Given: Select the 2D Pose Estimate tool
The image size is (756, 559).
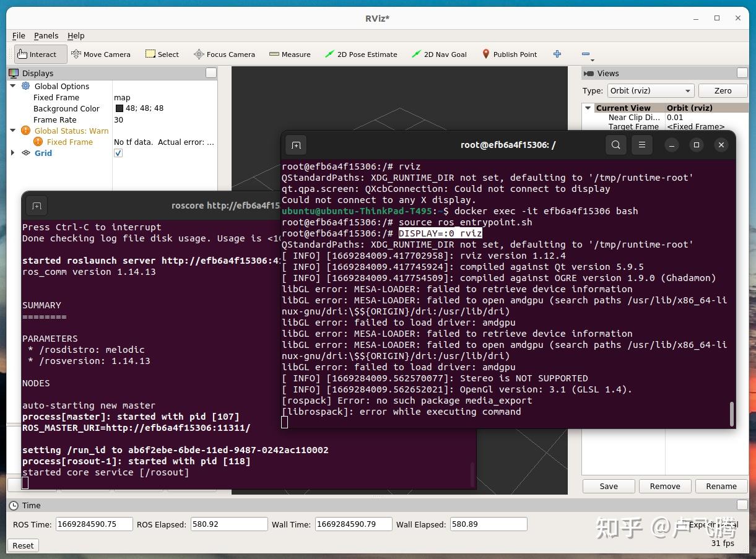Looking at the screenshot, I should [x=361, y=54].
